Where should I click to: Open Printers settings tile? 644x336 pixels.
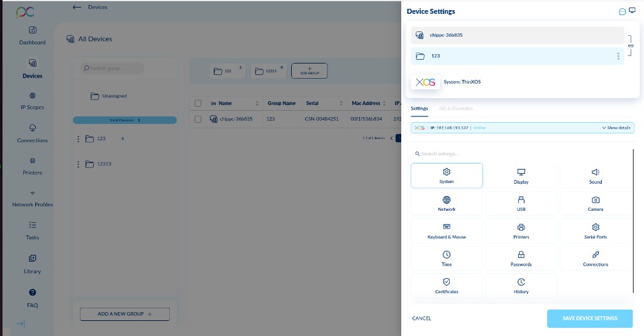(521, 231)
